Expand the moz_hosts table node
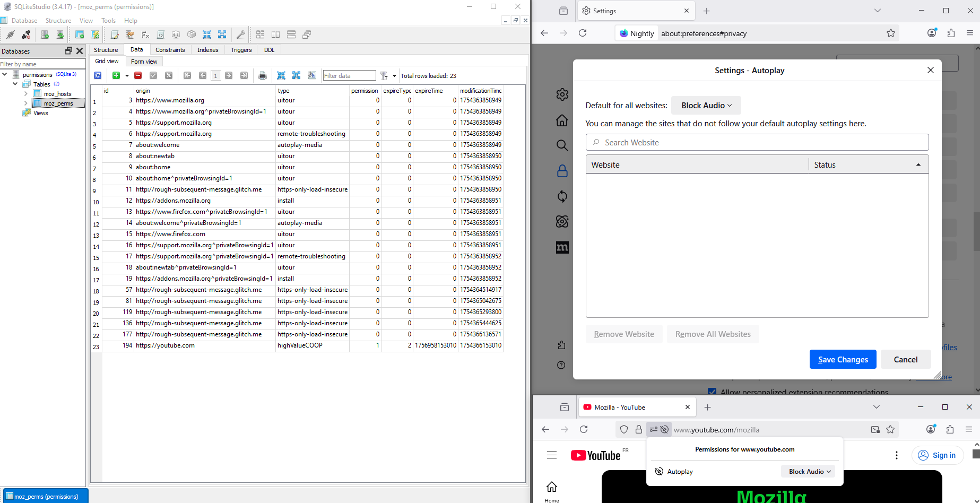This screenshot has height=503, width=980. [25, 94]
